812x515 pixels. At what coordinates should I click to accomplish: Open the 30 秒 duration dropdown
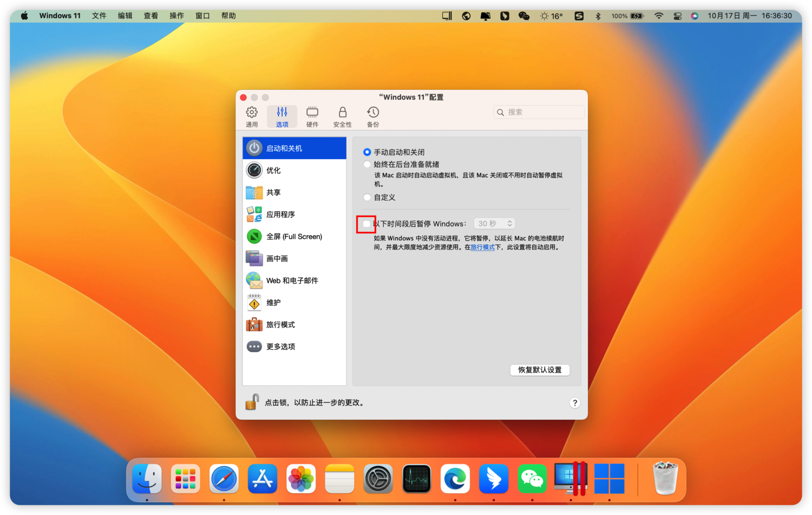coord(494,224)
